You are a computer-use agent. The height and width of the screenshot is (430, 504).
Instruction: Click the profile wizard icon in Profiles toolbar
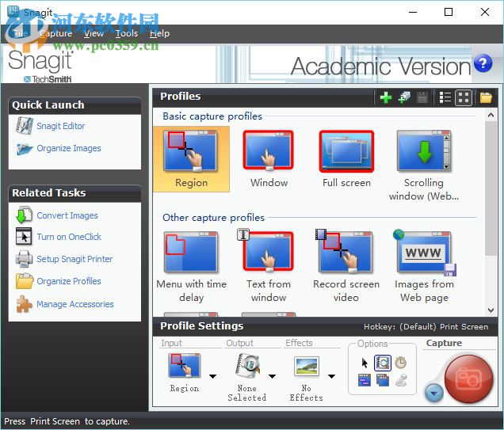tap(404, 97)
